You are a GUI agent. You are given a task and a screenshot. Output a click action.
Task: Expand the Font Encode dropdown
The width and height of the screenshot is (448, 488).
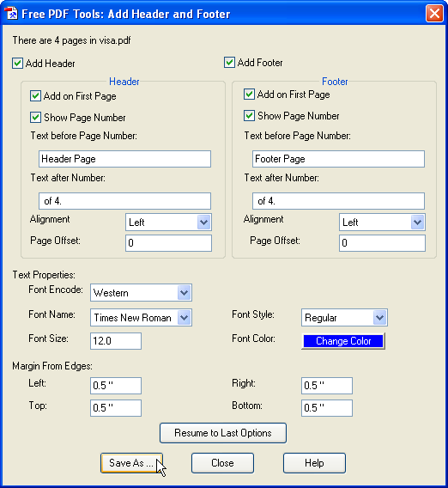pos(141,293)
